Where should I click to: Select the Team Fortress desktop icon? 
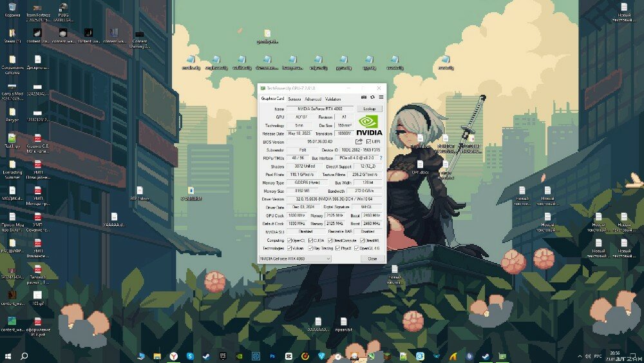click(x=38, y=12)
